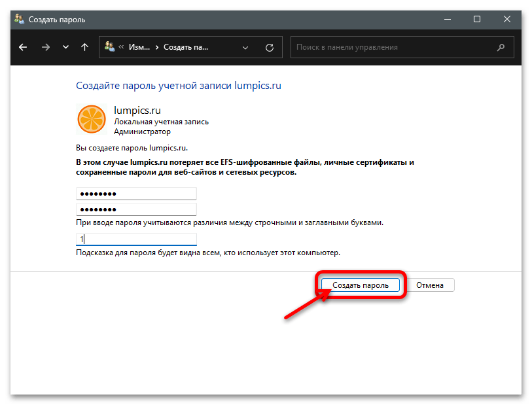Focus the password hint field containing "1"

coord(136,239)
